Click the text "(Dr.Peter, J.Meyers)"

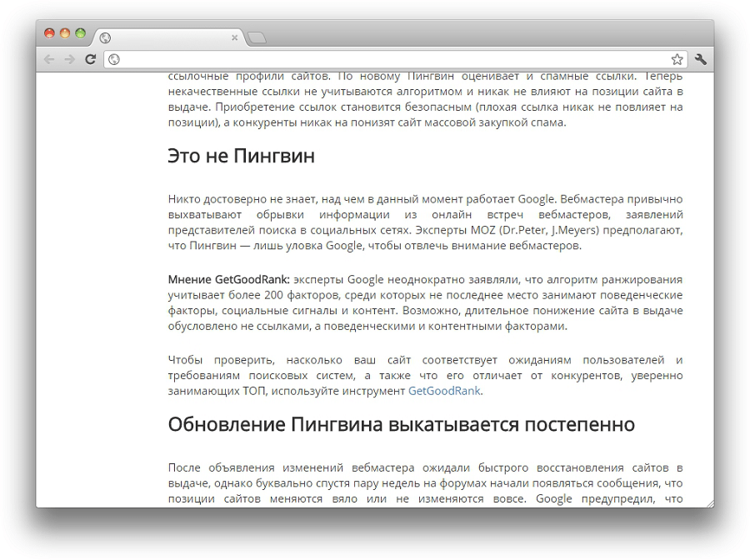549,230
